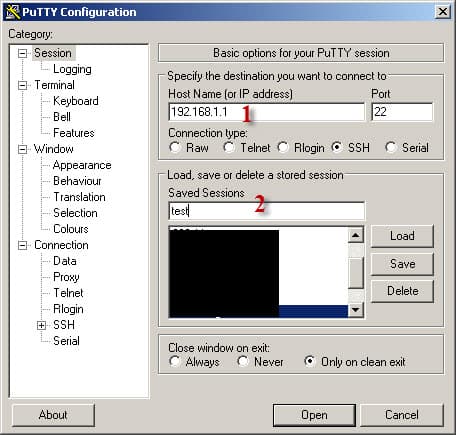Collapse the Connection category

point(22,246)
